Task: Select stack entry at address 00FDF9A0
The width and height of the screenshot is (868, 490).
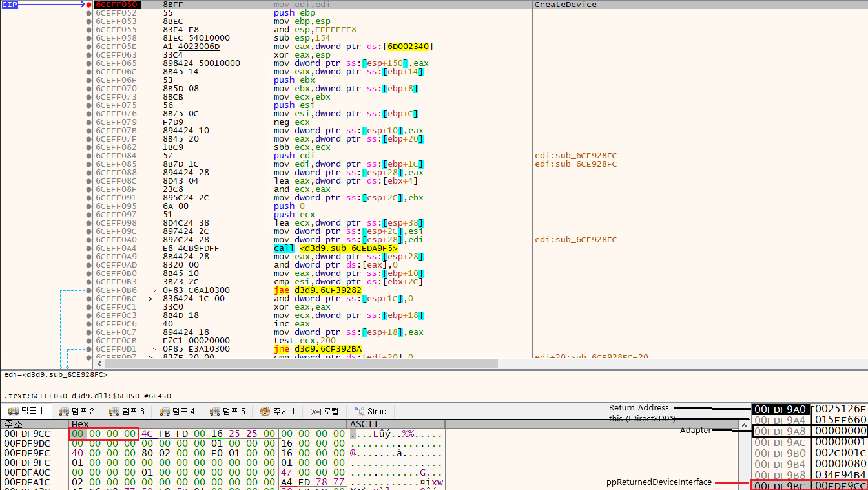Action: (781, 409)
